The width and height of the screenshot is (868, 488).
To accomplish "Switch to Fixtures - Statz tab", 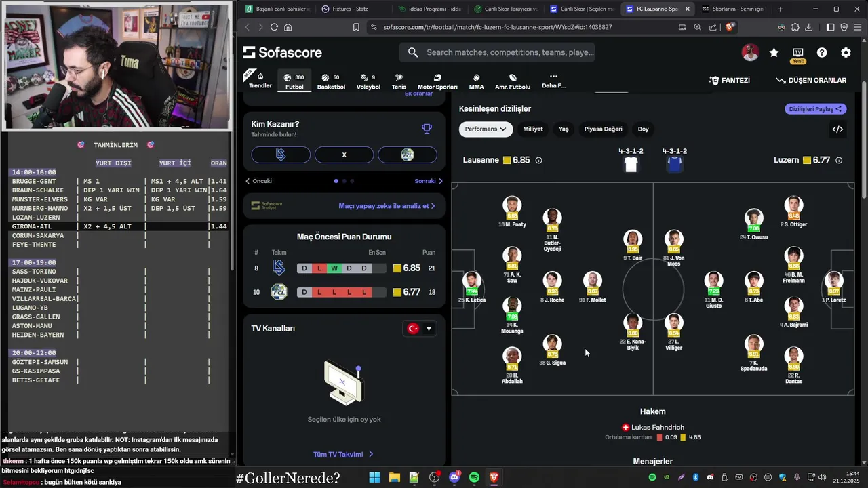I will pos(351,9).
